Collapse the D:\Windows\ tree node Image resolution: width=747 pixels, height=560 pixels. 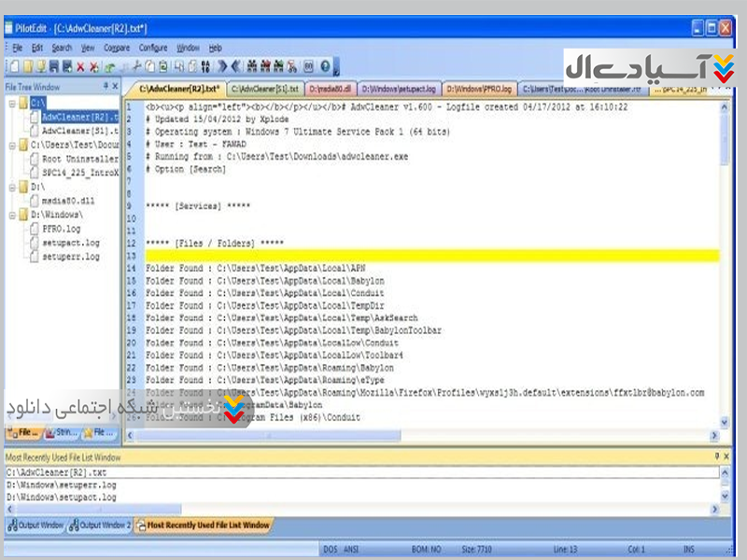pyautogui.click(x=12, y=215)
